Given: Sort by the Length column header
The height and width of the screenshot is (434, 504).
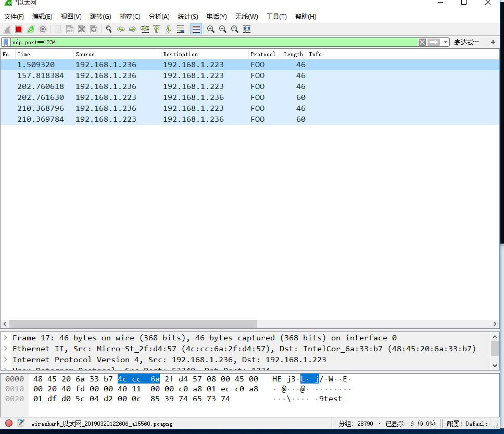Looking at the screenshot, I should click(294, 54).
